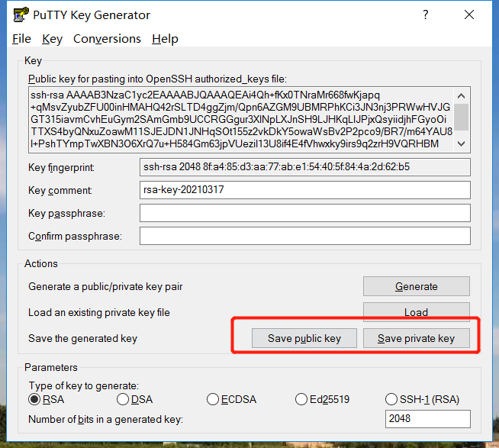Viewport: 499px width, 448px height.
Task: Click the 'Confirm passphrase:' label
Action: [x=75, y=237]
